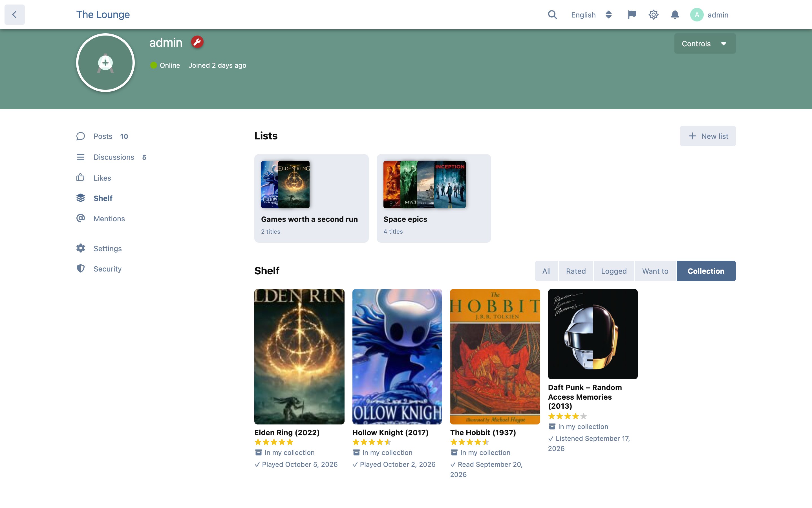Go to The Lounge home link
812x508 pixels.
(x=103, y=14)
